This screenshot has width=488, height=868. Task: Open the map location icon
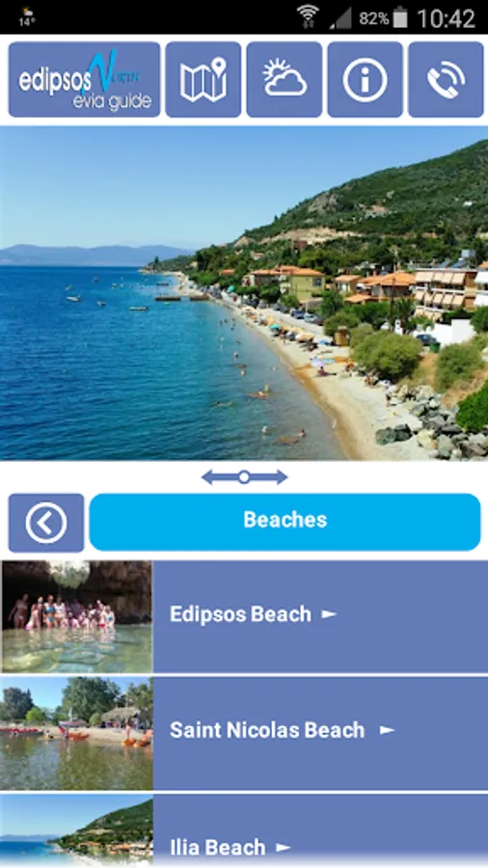203,80
